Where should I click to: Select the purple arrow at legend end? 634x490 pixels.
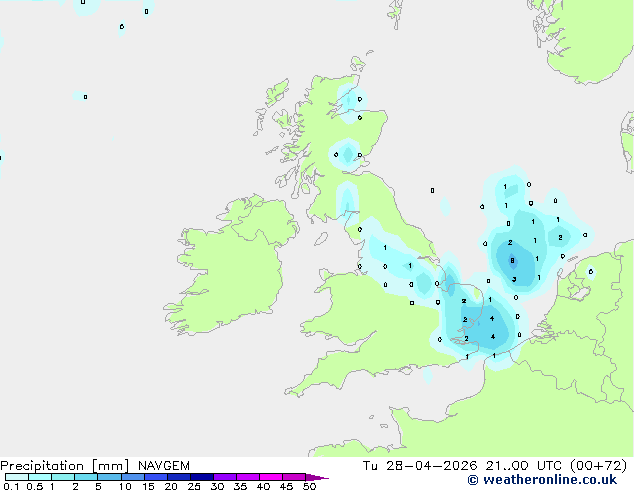(x=318, y=478)
